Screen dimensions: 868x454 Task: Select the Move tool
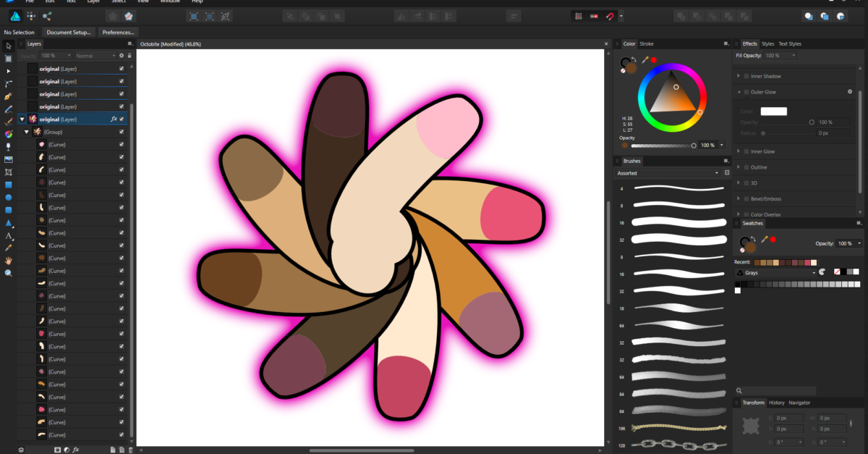pos(8,46)
